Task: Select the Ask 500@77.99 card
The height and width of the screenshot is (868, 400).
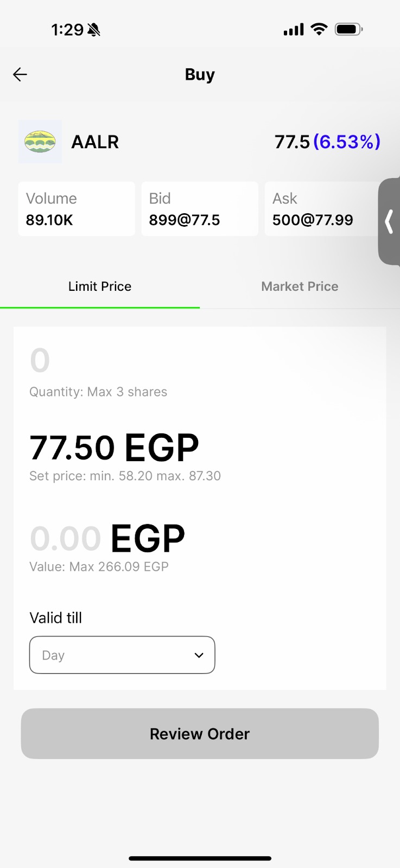Action: (x=321, y=209)
